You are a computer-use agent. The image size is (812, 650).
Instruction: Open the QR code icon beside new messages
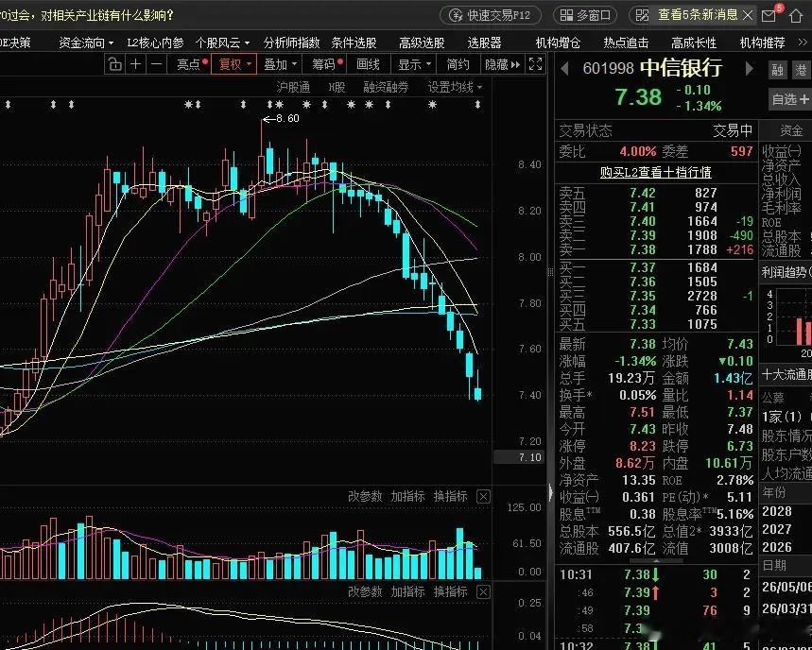tap(642, 15)
